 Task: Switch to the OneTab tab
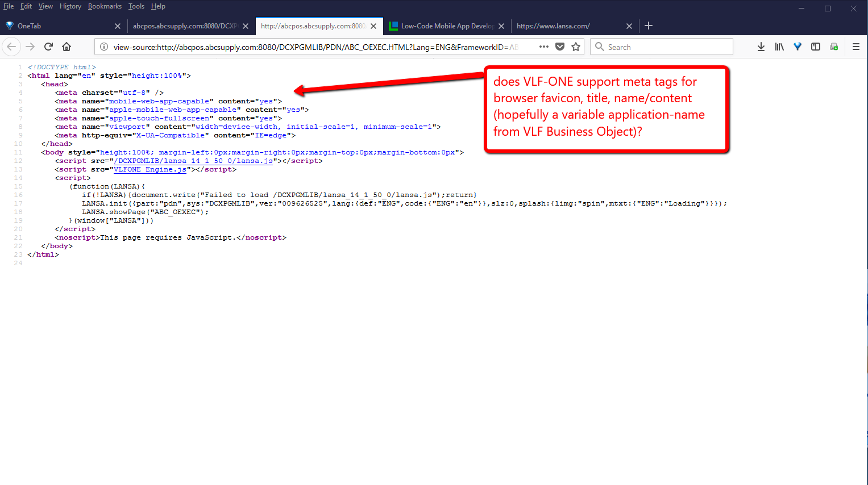(x=29, y=26)
